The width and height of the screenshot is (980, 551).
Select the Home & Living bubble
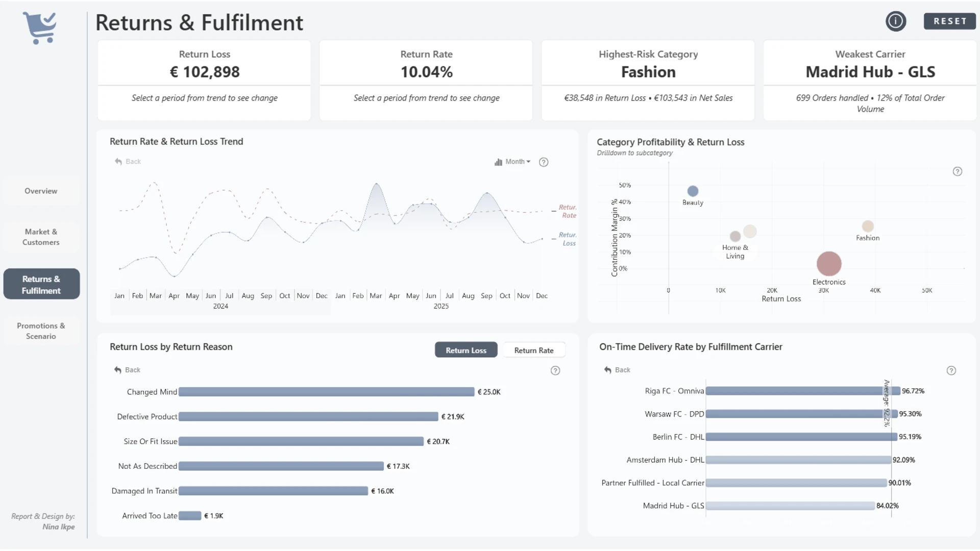point(735,236)
